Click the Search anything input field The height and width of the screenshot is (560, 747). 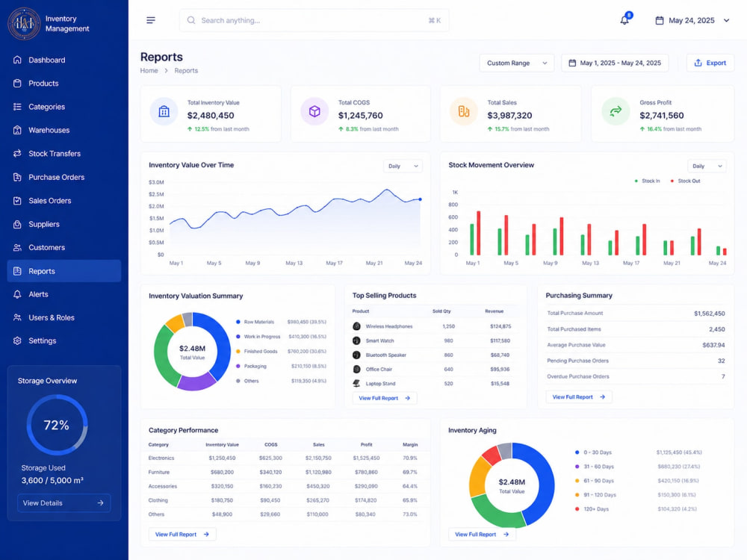[314, 20]
